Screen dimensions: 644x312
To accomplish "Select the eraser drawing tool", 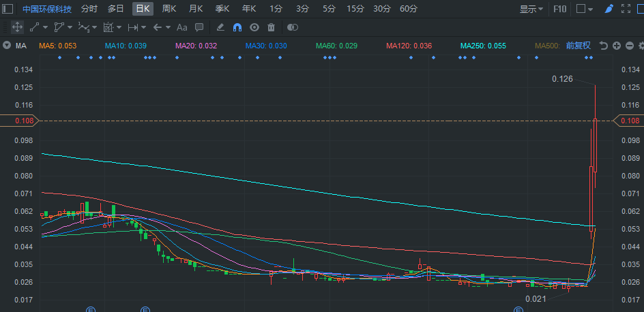I will 220,27.
